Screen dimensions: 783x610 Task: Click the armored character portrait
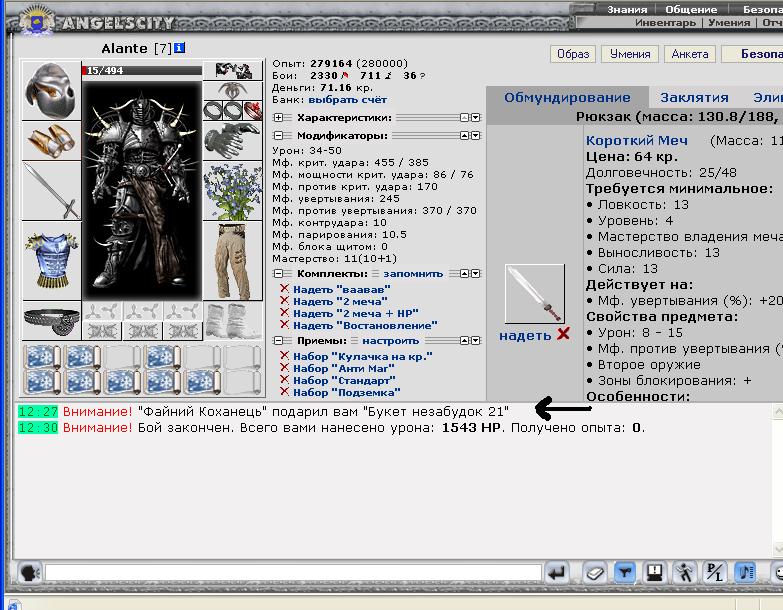(x=142, y=191)
